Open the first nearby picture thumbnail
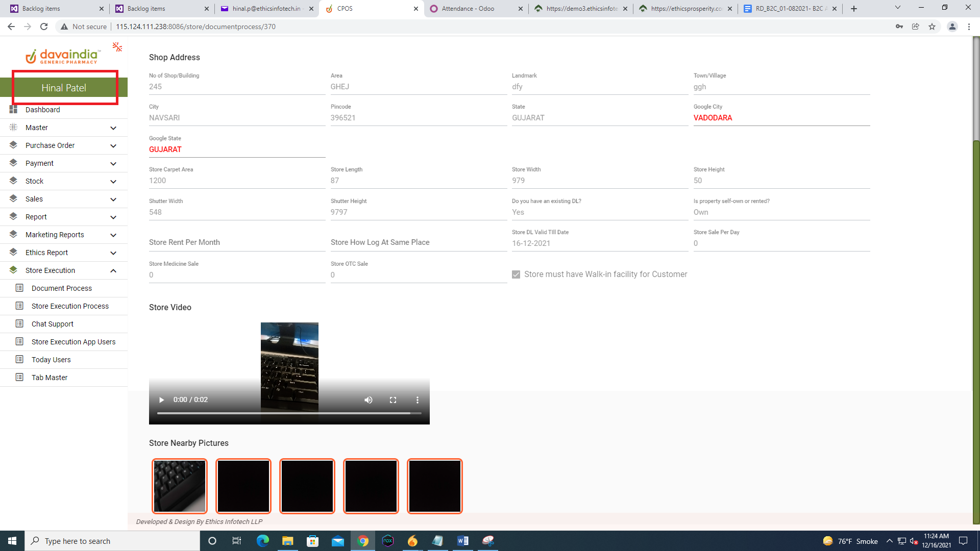 (x=180, y=486)
